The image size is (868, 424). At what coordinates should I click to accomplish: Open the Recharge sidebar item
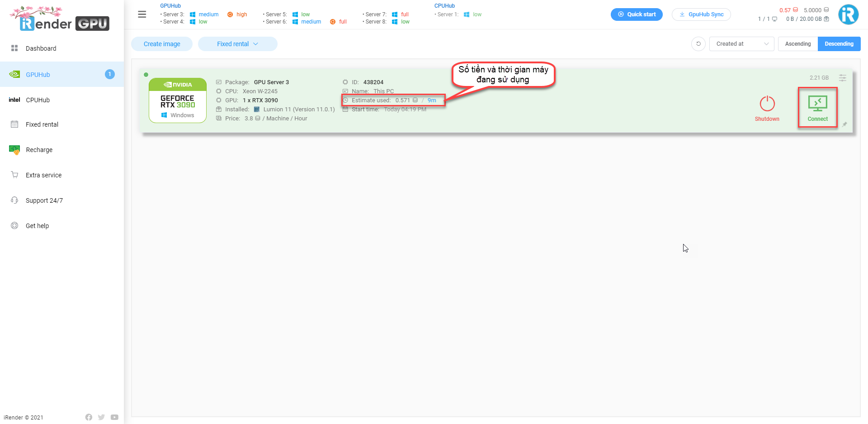pos(62,150)
